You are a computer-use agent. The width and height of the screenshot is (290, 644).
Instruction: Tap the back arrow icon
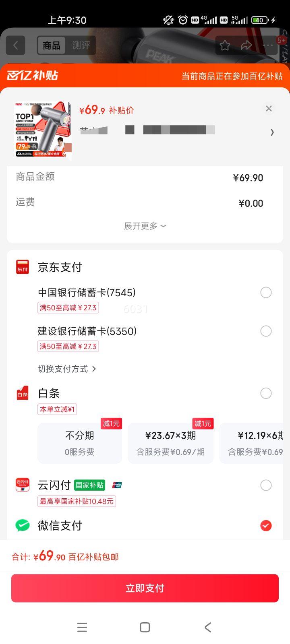[16, 45]
